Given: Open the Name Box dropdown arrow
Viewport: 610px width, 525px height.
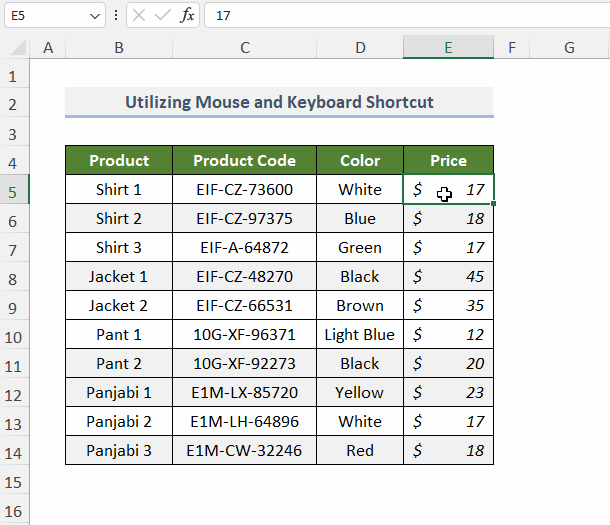Looking at the screenshot, I should 95,17.
